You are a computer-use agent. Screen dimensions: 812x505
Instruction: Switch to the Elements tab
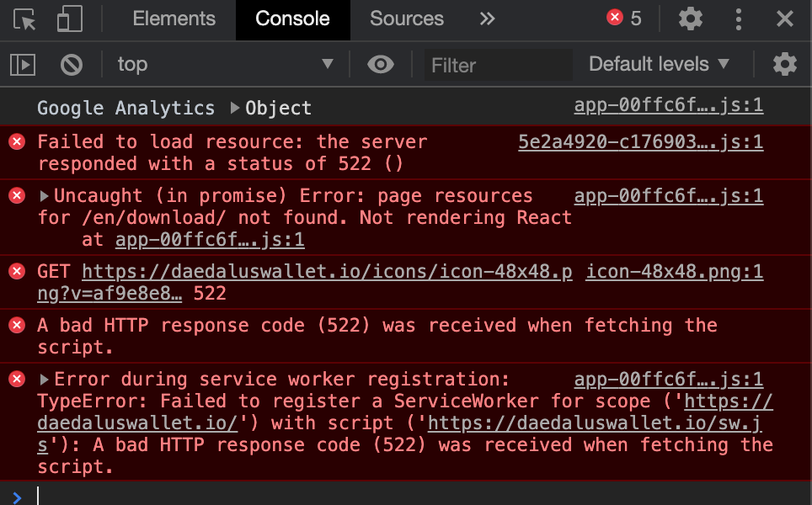(x=174, y=19)
